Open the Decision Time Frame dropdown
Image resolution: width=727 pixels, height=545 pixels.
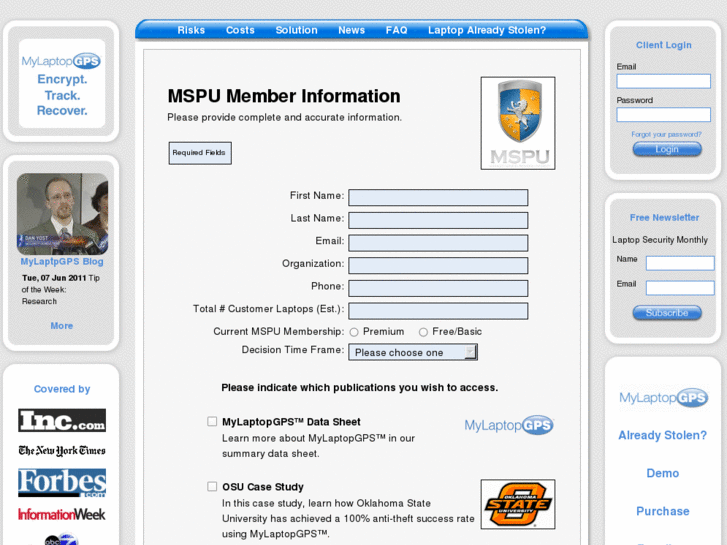point(413,352)
